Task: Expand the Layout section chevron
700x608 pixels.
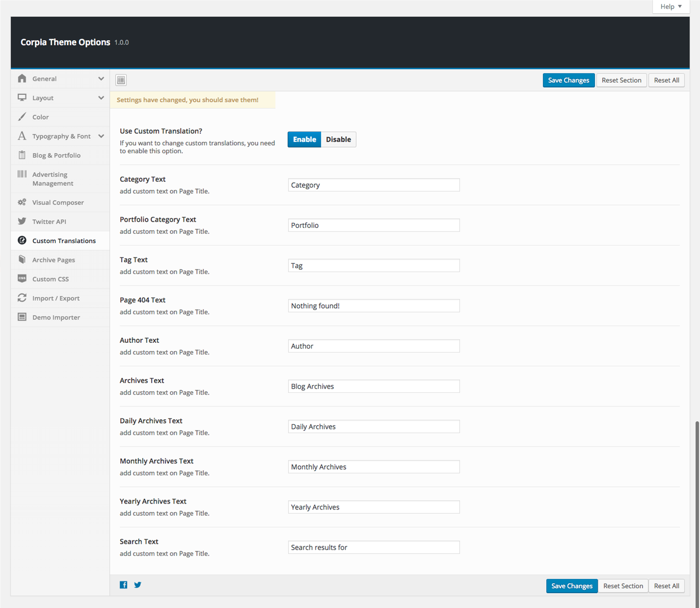Action: 101,98
